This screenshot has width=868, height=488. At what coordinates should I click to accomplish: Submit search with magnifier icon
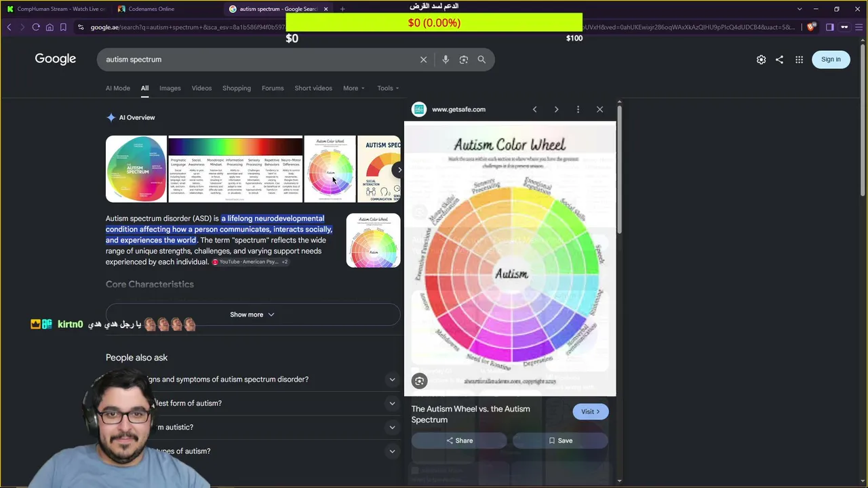[x=481, y=60]
